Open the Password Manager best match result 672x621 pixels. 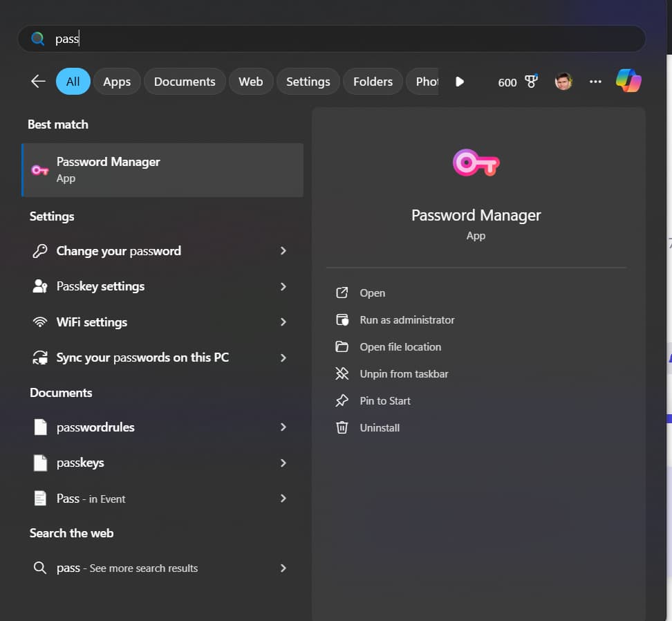click(162, 169)
